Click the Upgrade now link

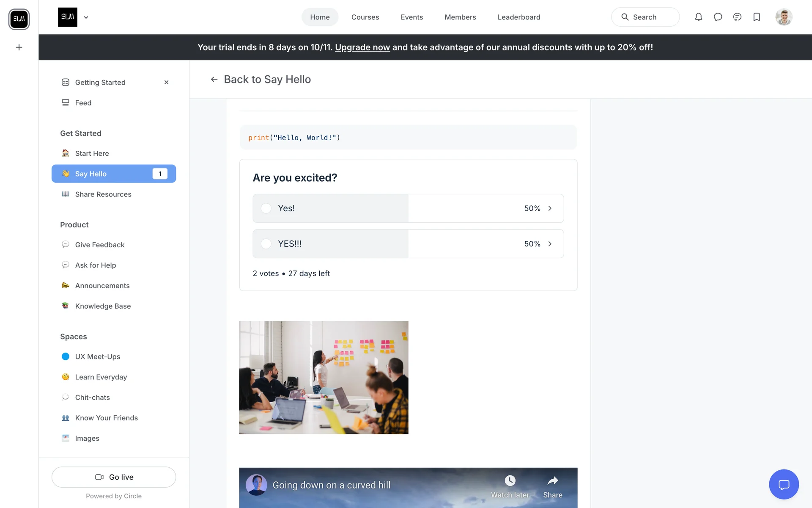(362, 47)
